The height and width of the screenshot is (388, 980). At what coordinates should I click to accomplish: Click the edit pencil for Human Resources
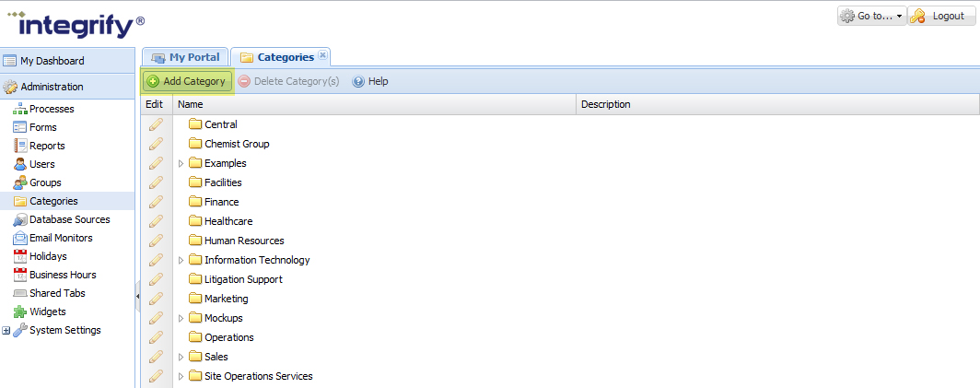coord(157,241)
